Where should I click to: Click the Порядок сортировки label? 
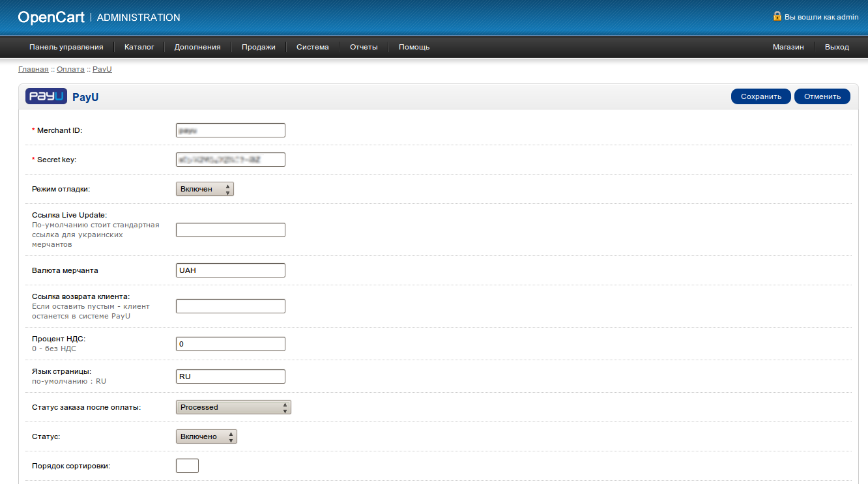[x=71, y=466]
